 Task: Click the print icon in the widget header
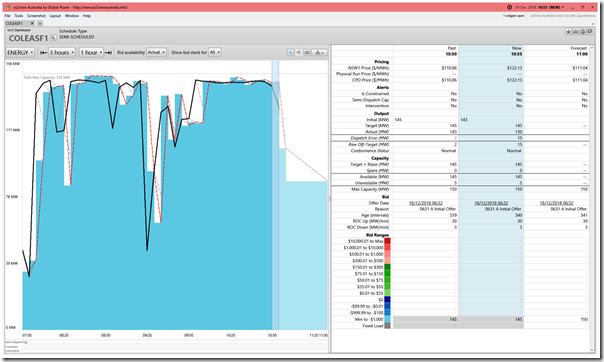tap(575, 32)
